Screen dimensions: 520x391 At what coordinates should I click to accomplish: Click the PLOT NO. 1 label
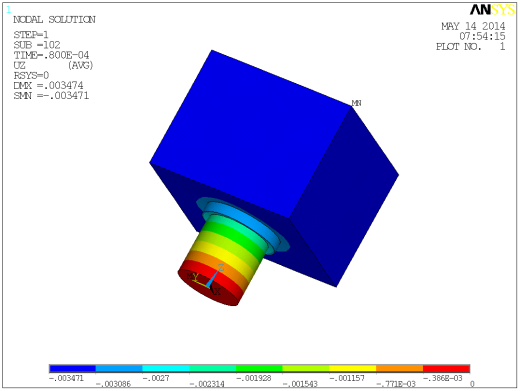pos(470,47)
